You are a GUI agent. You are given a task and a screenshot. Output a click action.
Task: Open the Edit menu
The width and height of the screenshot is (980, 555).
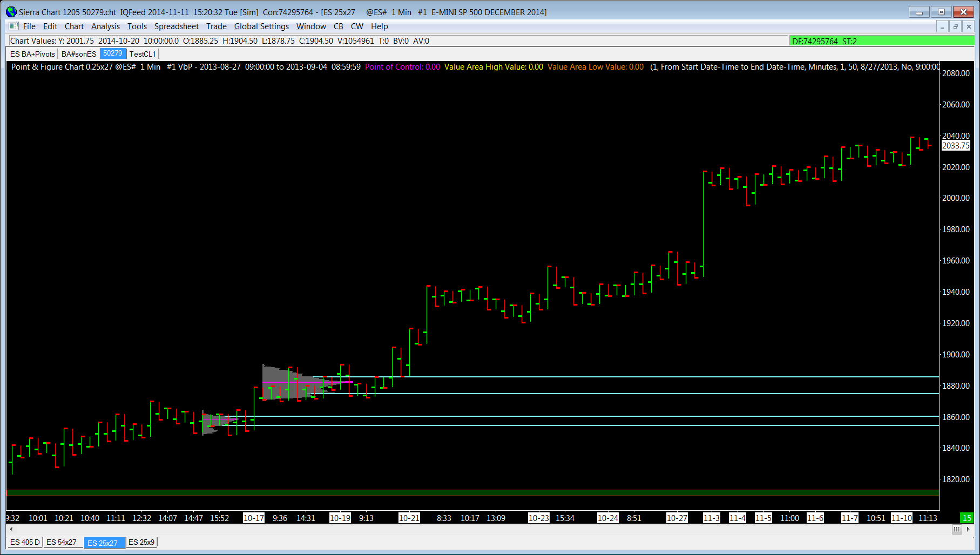click(x=50, y=26)
